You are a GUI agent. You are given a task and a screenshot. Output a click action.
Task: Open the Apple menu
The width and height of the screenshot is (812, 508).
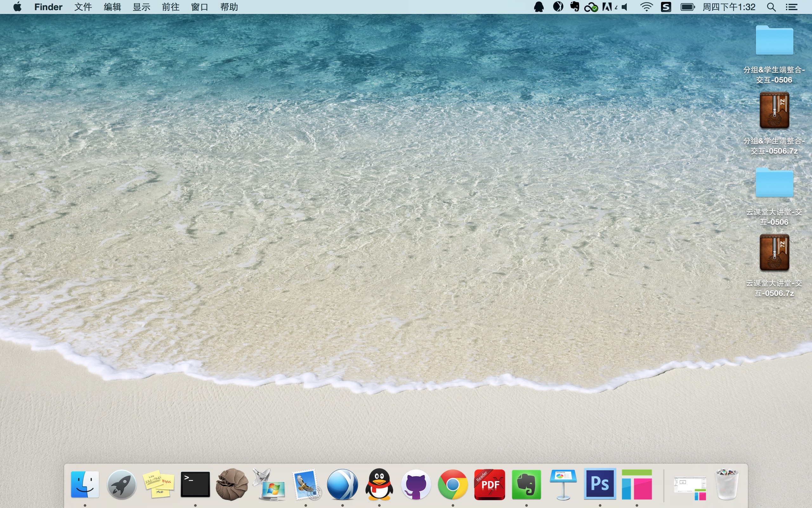[17, 7]
